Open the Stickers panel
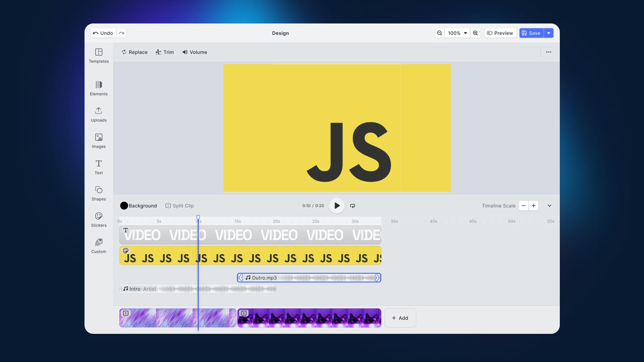This screenshot has width=644, height=362. [98, 220]
